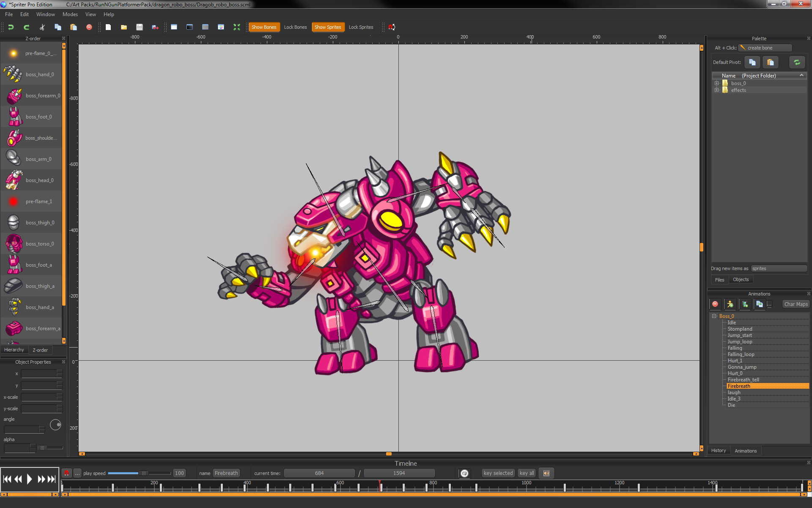This screenshot has width=812, height=508.
Task: Click the Char Maps button
Action: (x=795, y=304)
